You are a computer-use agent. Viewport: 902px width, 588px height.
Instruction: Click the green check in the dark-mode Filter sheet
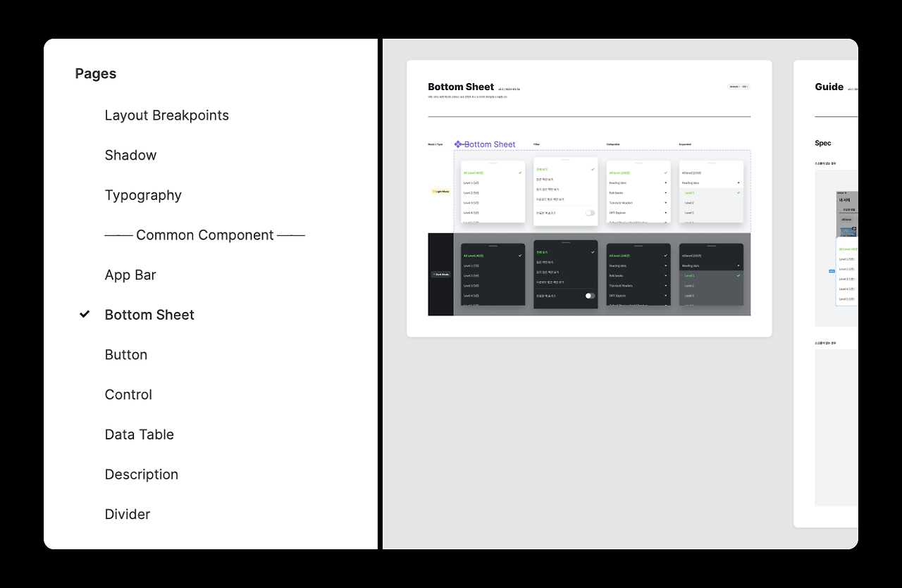593,252
